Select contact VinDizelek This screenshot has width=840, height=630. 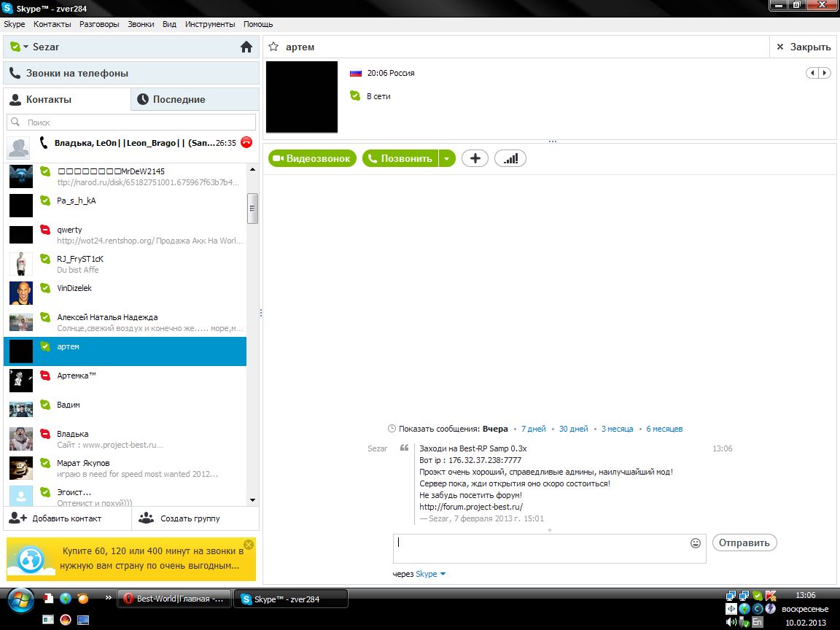tap(125, 293)
